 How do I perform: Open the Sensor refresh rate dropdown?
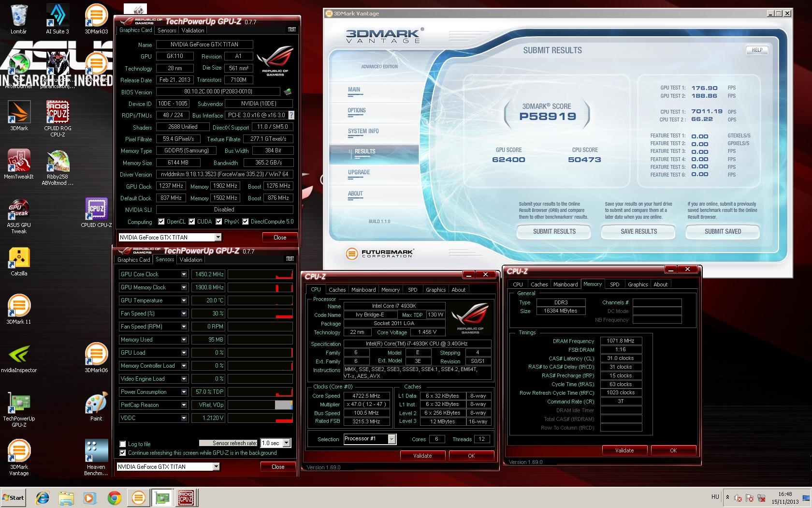[x=286, y=443]
